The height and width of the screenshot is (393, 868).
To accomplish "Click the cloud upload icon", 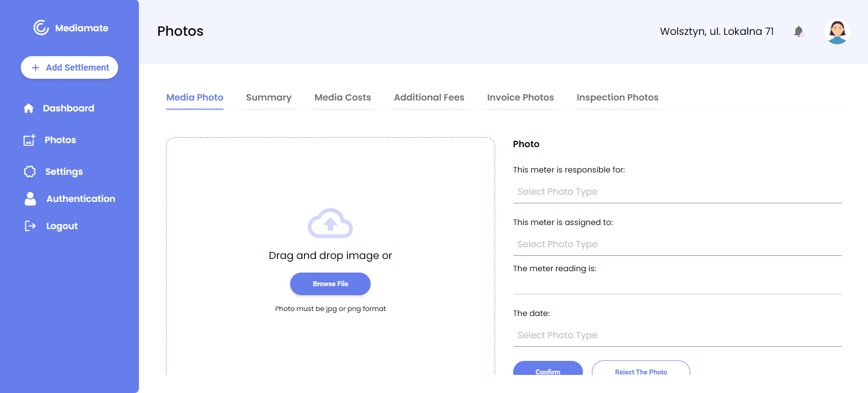I will (x=330, y=223).
